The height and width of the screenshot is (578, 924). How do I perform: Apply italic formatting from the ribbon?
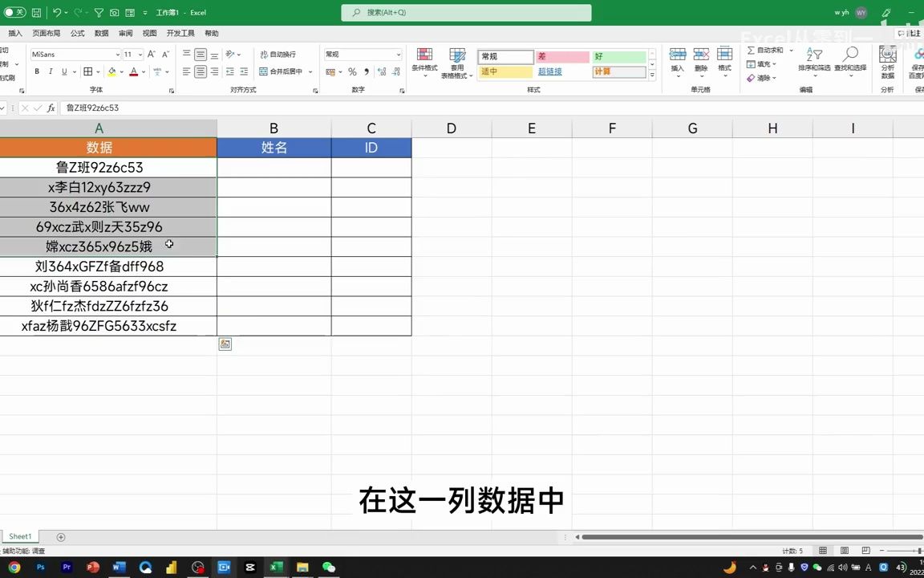click(50, 71)
